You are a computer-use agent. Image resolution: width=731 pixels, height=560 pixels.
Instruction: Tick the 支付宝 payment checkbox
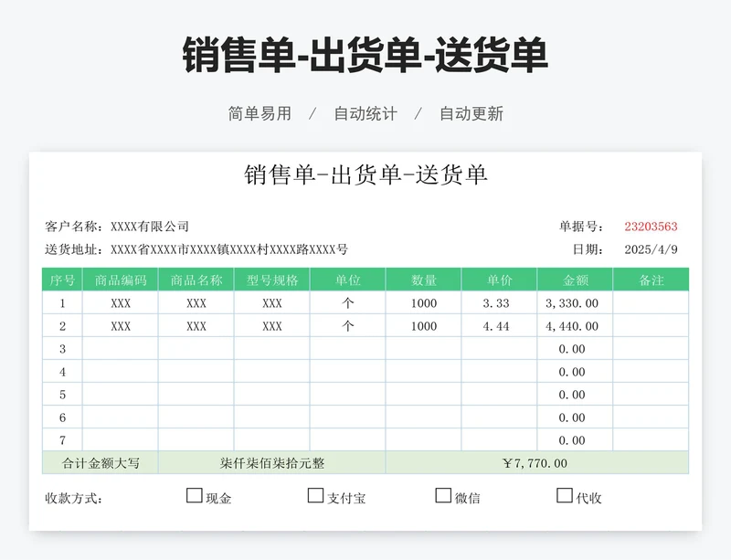click(315, 495)
